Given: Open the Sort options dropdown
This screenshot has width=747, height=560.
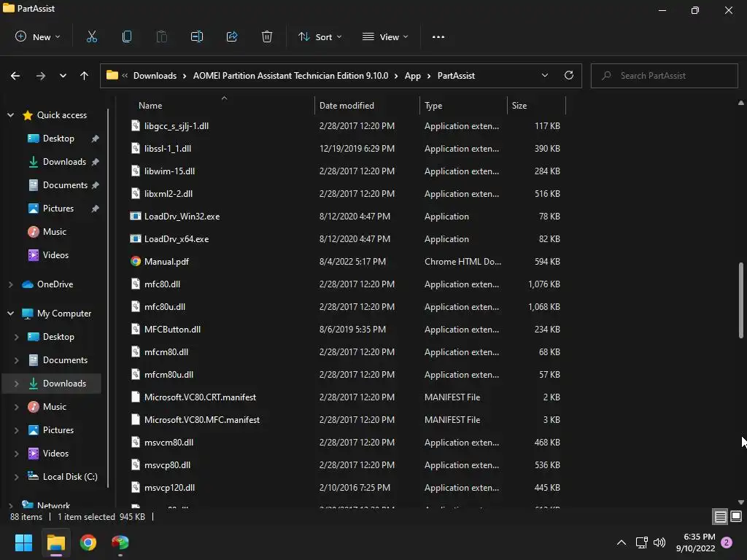Looking at the screenshot, I should pos(320,36).
